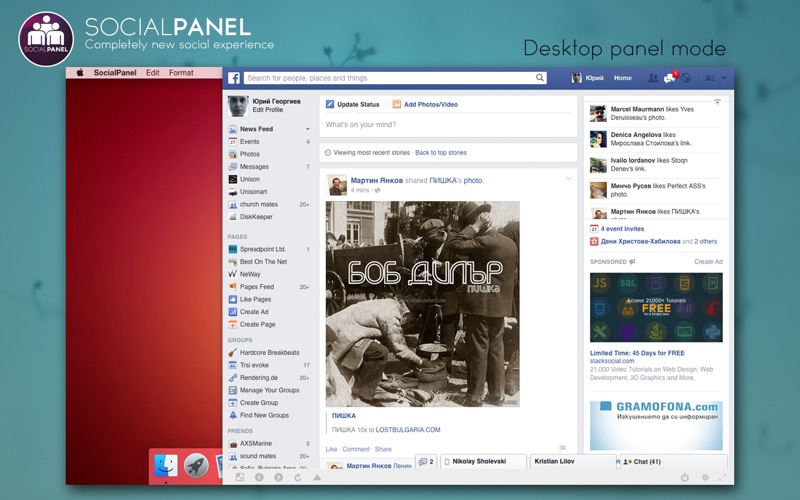Click the LOSTBULGARIA.COM link
Image resolution: width=800 pixels, height=500 pixels.
coord(408,430)
